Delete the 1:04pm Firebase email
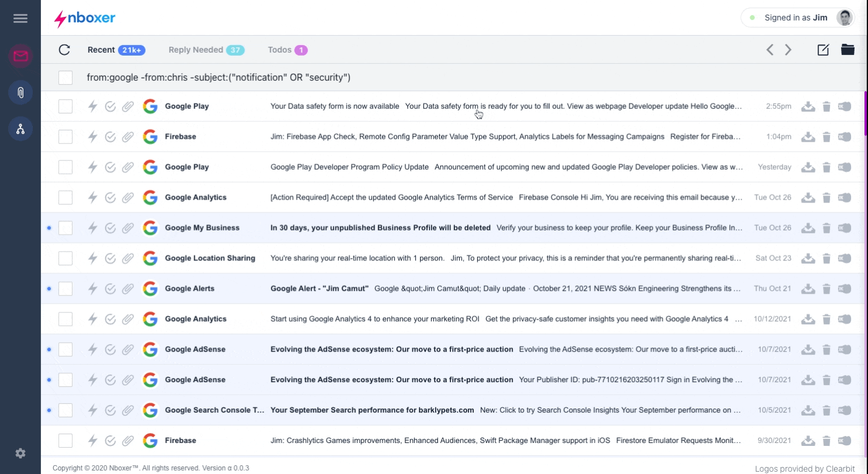Image resolution: width=868 pixels, height=474 pixels. (x=826, y=137)
